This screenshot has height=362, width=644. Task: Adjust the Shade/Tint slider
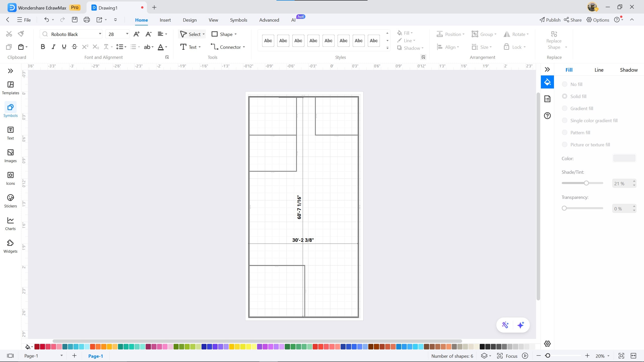586,183
